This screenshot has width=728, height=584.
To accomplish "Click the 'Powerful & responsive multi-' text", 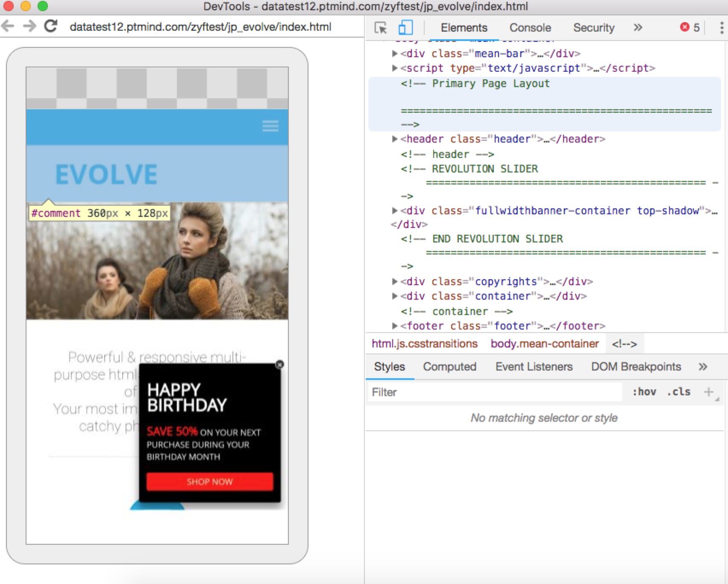I will [157, 356].
